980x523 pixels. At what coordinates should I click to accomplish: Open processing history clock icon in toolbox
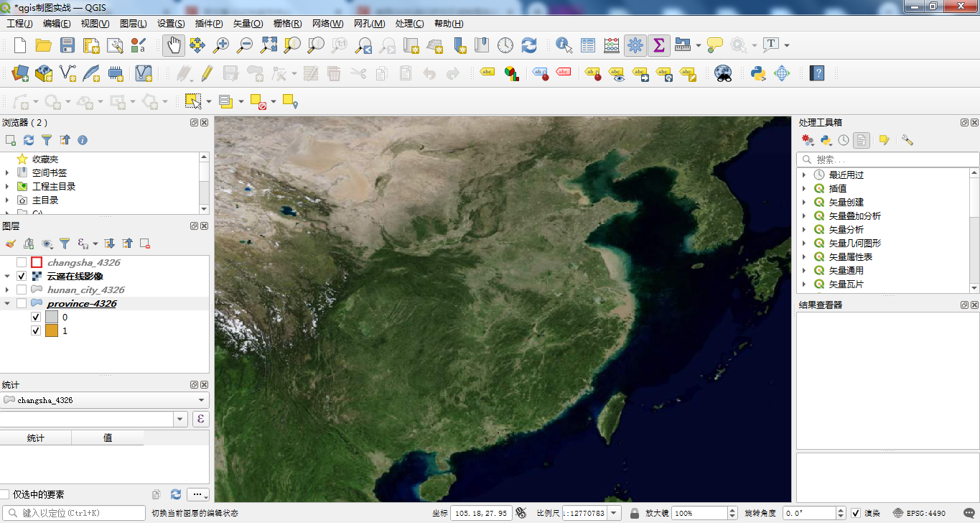coord(844,140)
